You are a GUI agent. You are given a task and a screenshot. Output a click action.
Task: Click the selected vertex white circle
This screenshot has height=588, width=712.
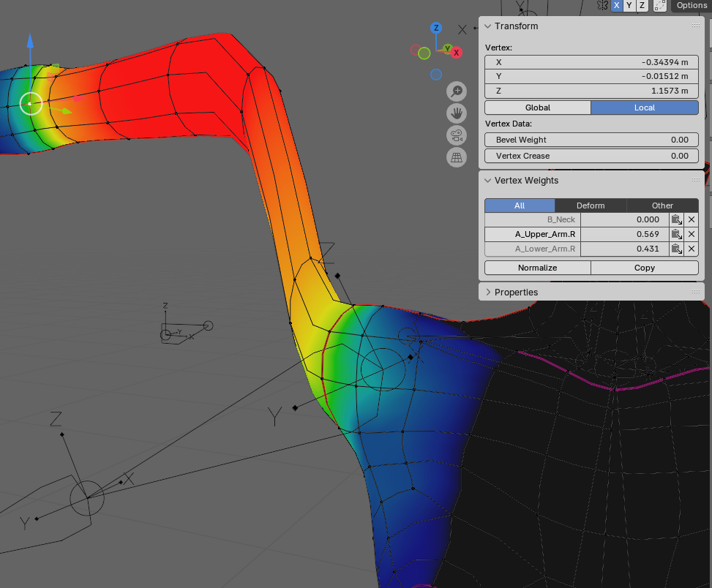(x=31, y=104)
